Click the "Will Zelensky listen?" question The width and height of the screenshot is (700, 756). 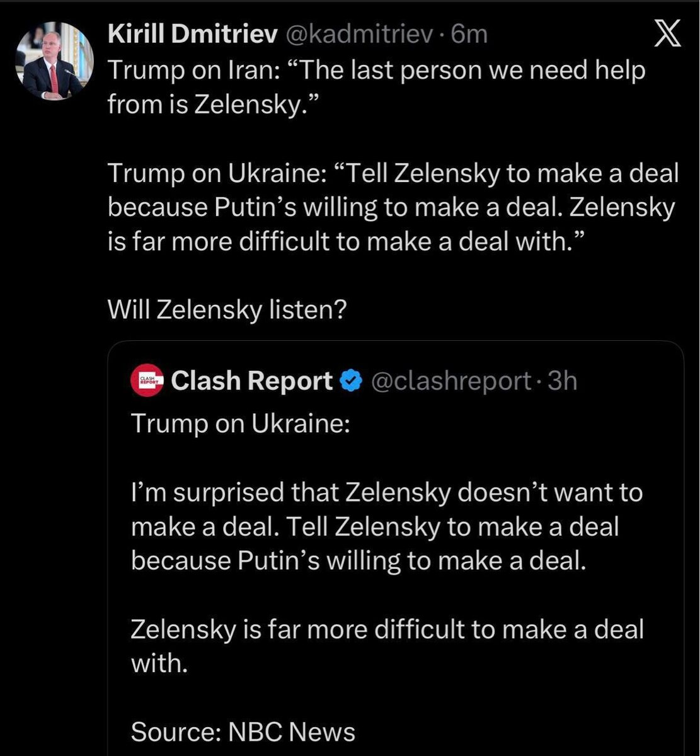click(x=227, y=309)
